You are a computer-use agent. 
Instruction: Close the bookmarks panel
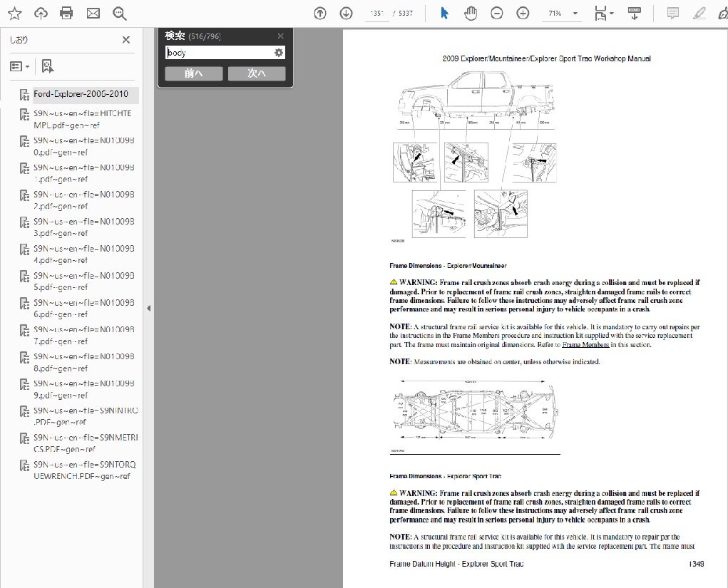[125, 40]
